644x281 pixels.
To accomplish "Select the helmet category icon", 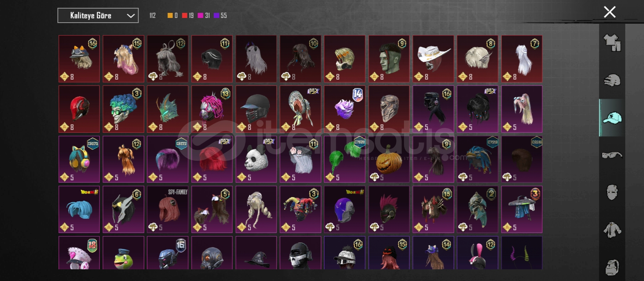I will [612, 80].
